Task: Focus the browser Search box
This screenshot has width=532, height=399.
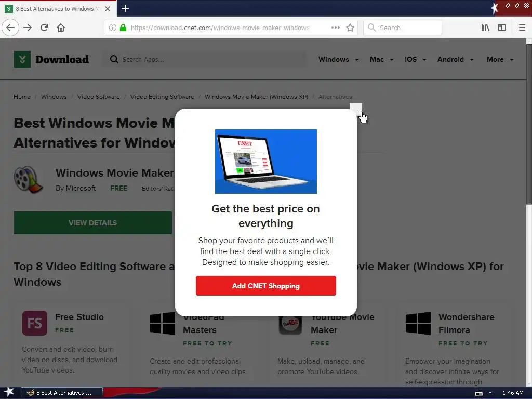Action: coord(403,28)
